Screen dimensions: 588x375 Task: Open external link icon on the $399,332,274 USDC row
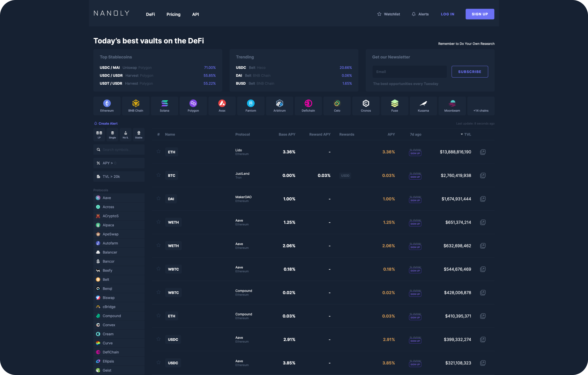[x=483, y=340]
